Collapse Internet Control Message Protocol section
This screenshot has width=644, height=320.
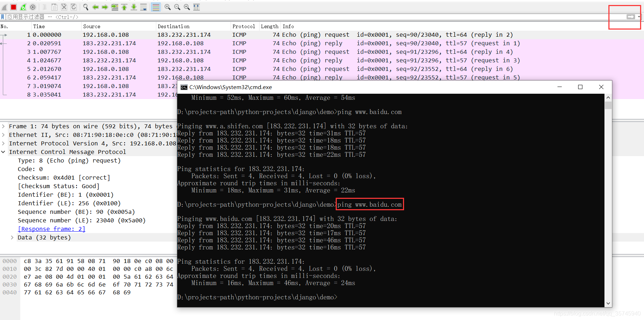pyautogui.click(x=3, y=152)
